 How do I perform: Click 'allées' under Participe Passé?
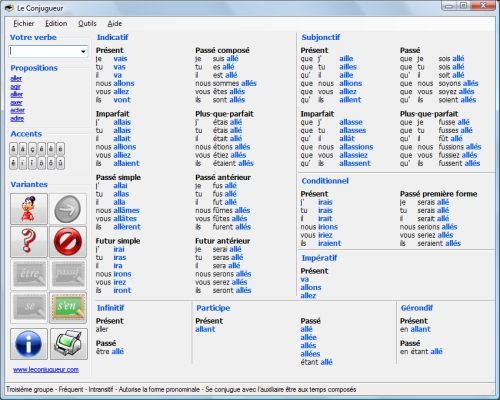[x=310, y=354]
